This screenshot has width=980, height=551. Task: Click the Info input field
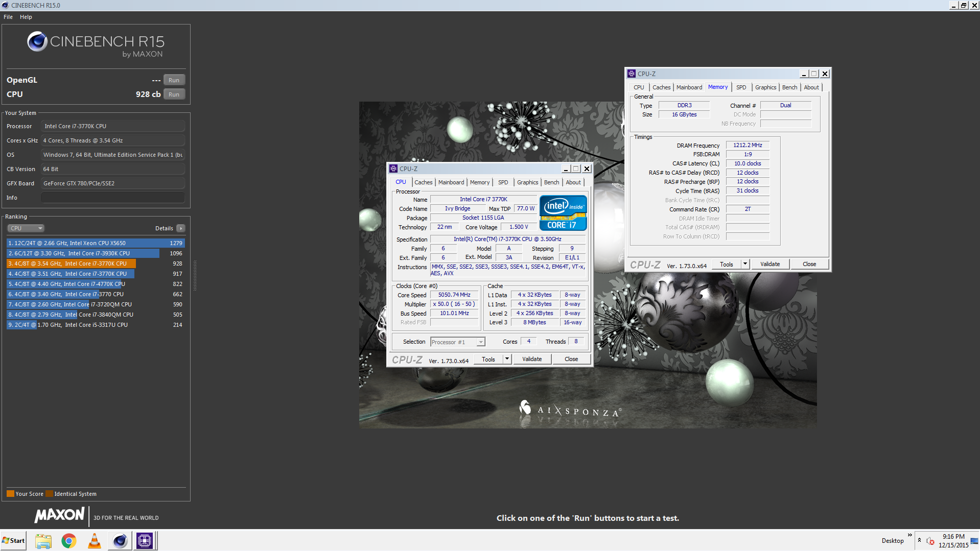(113, 198)
